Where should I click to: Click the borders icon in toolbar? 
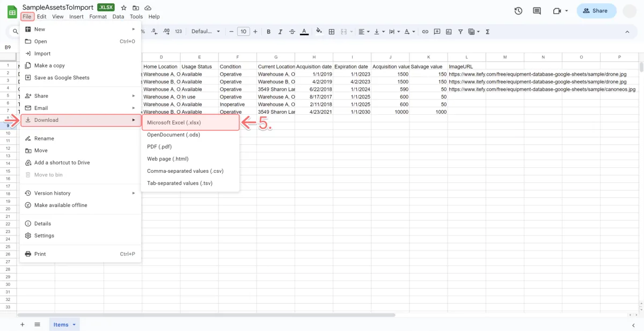coord(332,32)
